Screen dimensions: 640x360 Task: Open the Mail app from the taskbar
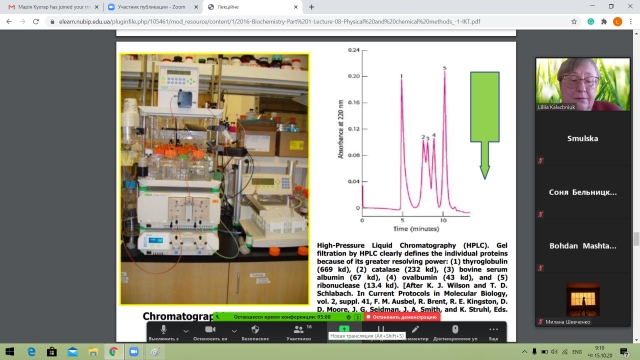pyautogui.click(x=73, y=351)
